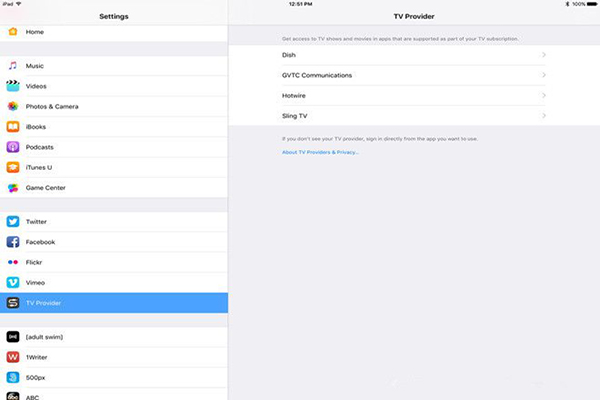The image size is (600, 400).
Task: Expand the Dish provider chevron
Action: (x=544, y=55)
